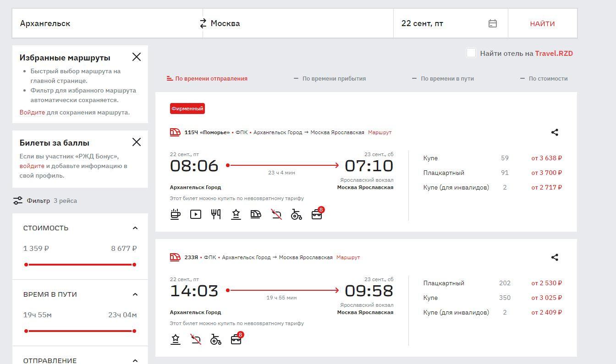Close the Избранные маршруты panel
Screen dimensions: 616x364
(x=137, y=57)
